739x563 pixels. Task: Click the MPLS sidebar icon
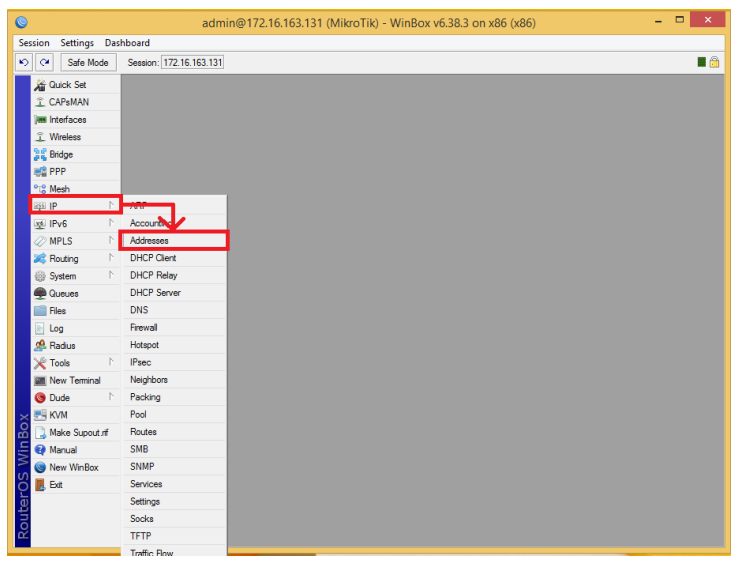click(x=40, y=241)
